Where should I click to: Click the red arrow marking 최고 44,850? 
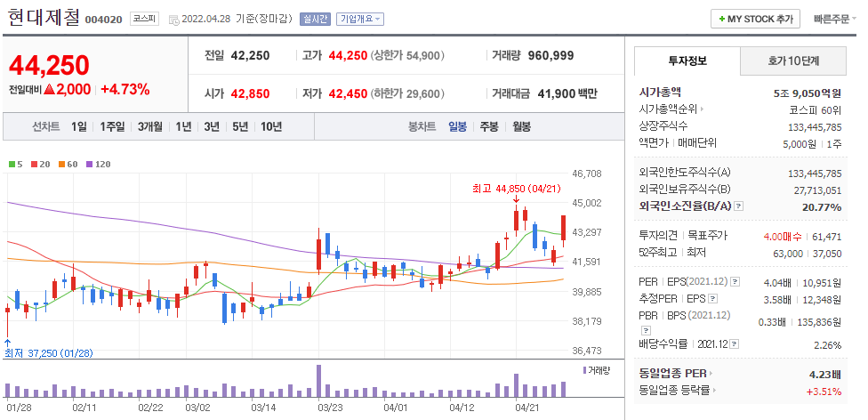click(516, 200)
